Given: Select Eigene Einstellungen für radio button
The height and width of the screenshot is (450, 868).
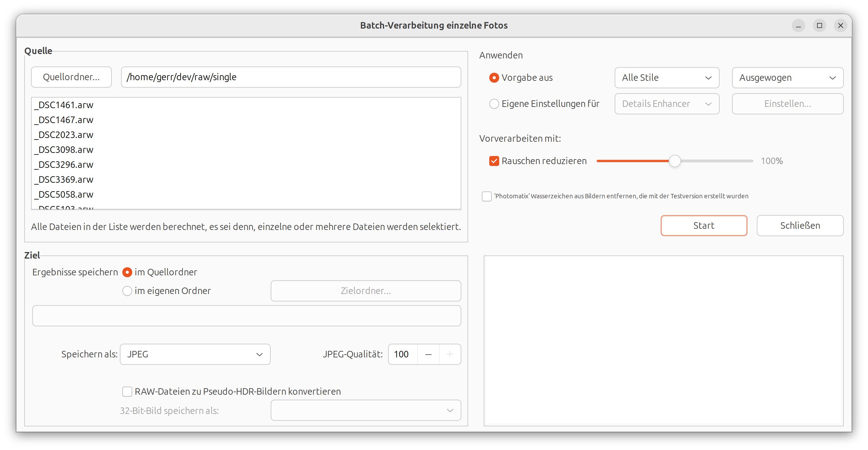Looking at the screenshot, I should [494, 103].
